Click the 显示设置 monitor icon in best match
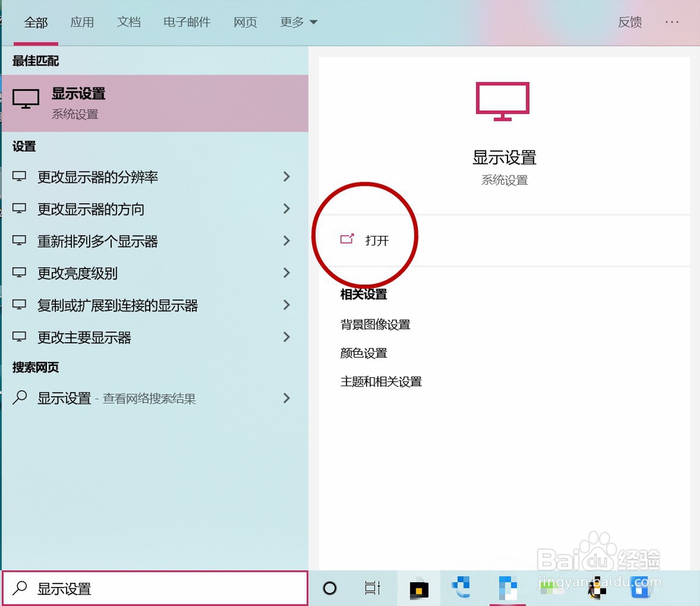This screenshot has width=700, height=606. [x=25, y=99]
